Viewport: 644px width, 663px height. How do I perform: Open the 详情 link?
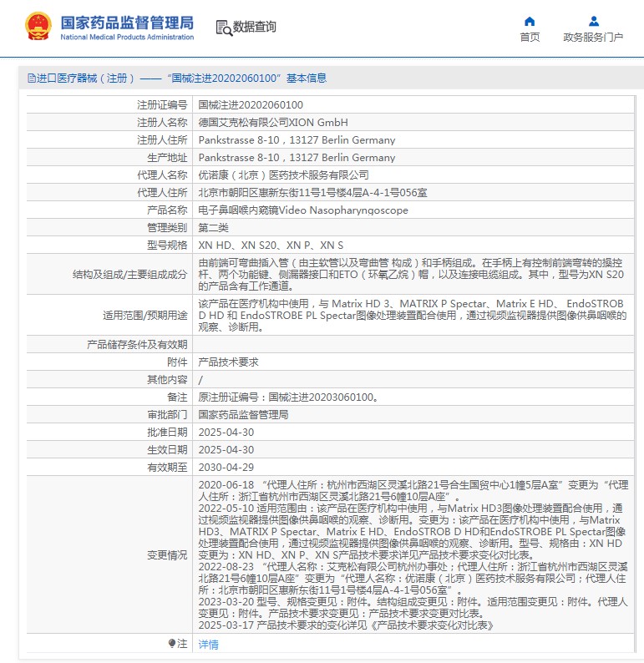(x=209, y=645)
